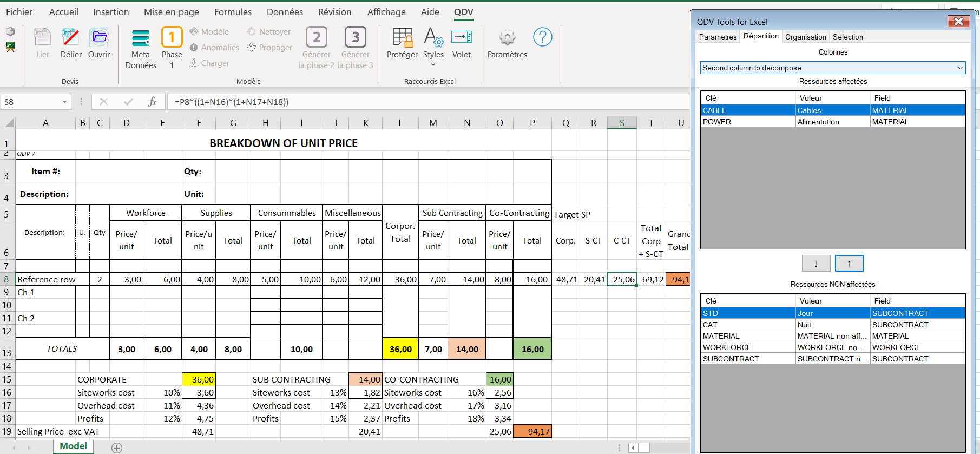Switch to the Formules ribbon tab
Image resolution: width=980 pixels, height=454 pixels.
233,12
